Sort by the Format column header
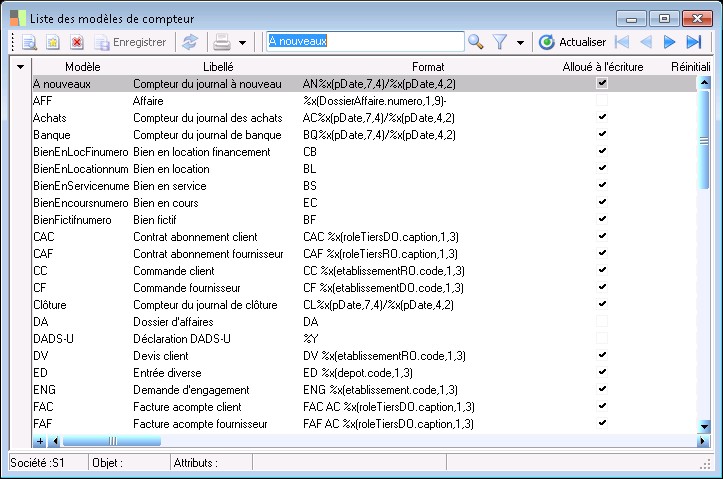 (x=428, y=67)
